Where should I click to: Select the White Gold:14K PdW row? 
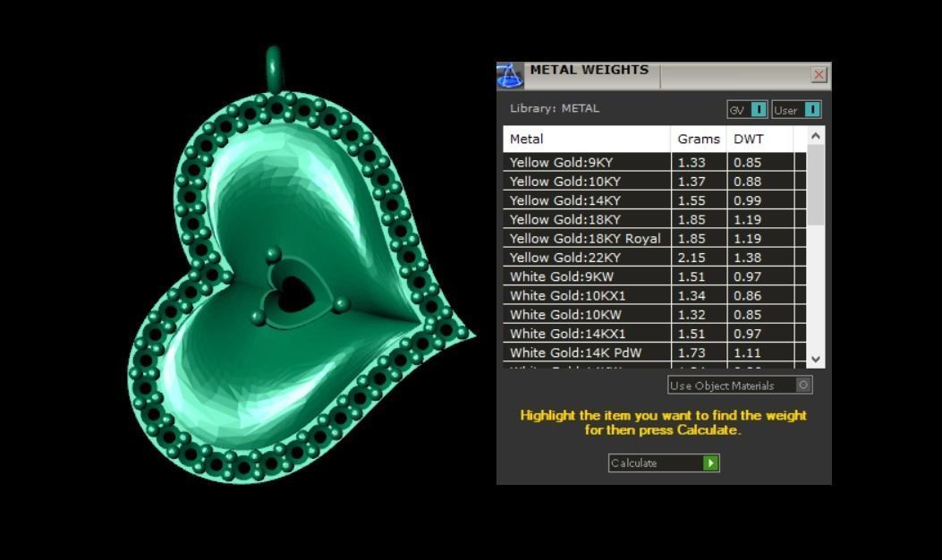[x=654, y=352]
